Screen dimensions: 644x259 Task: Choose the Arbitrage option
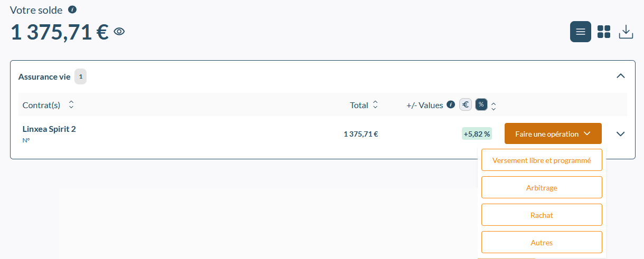542,187
